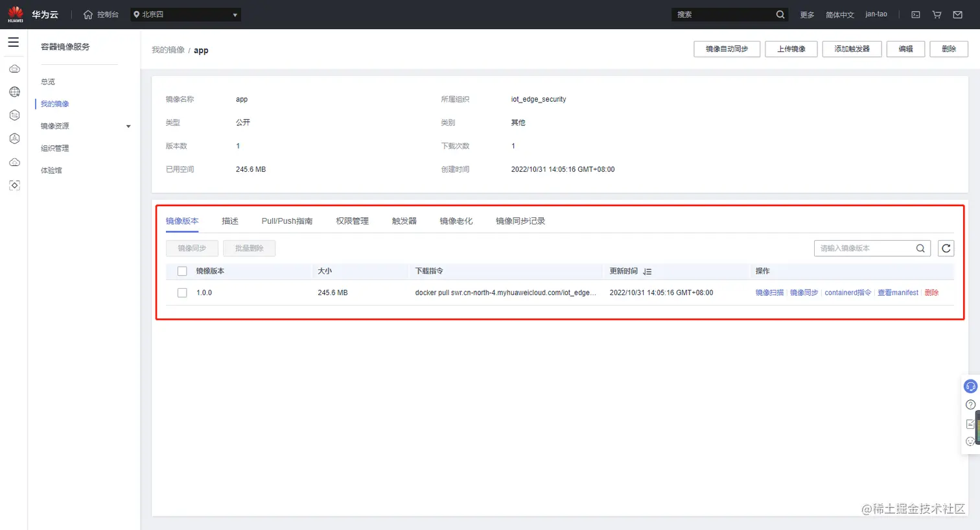Click the top-right 删除 button

(949, 49)
